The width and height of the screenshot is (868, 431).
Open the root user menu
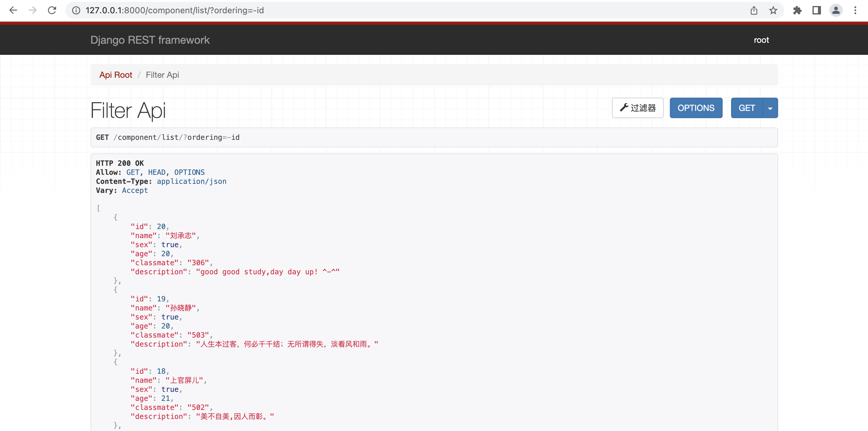[x=761, y=40]
